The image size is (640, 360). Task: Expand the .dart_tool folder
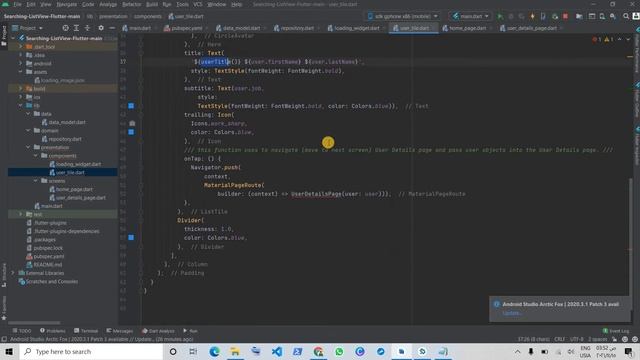pyautogui.click(x=21, y=47)
